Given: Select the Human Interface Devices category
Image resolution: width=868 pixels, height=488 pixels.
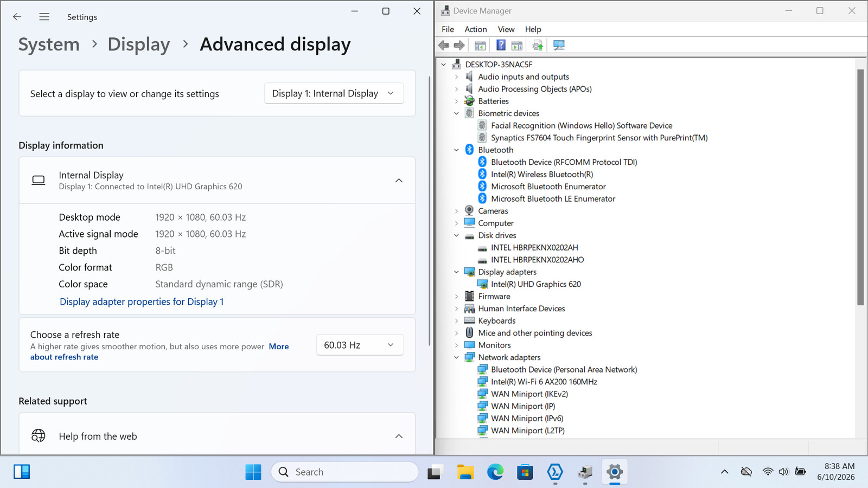Looking at the screenshot, I should point(521,309).
